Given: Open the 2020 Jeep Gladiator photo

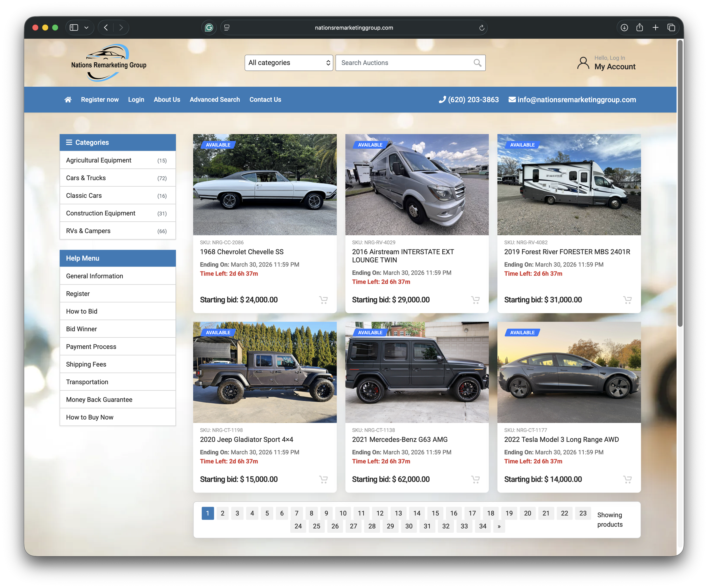Looking at the screenshot, I should click(265, 372).
